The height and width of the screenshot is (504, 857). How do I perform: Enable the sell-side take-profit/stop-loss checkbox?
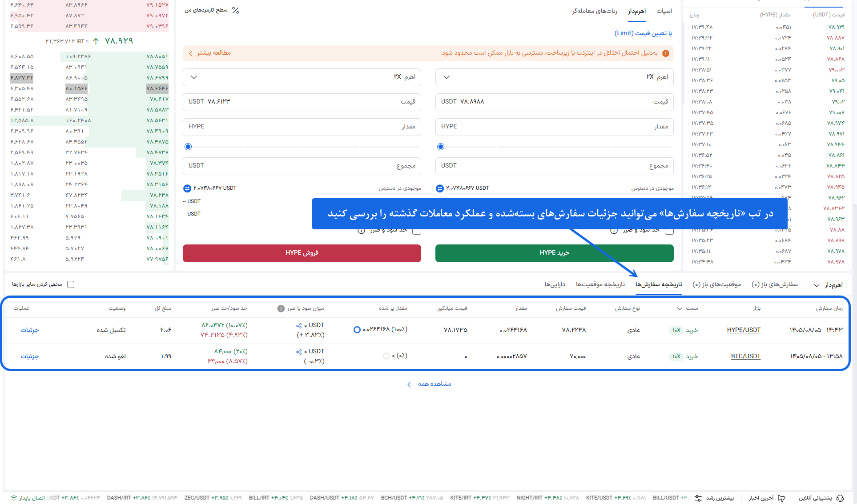click(417, 231)
